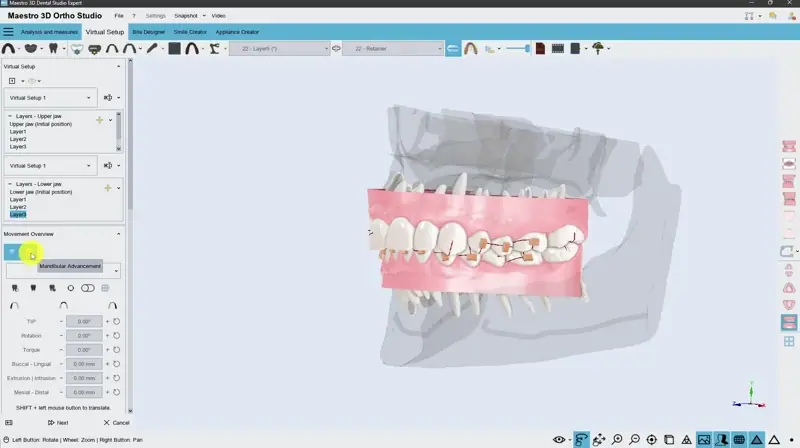Image resolution: width=800 pixels, height=448 pixels.
Task: Click the circle icon in the Movement Overview row
Action: [x=70, y=288]
